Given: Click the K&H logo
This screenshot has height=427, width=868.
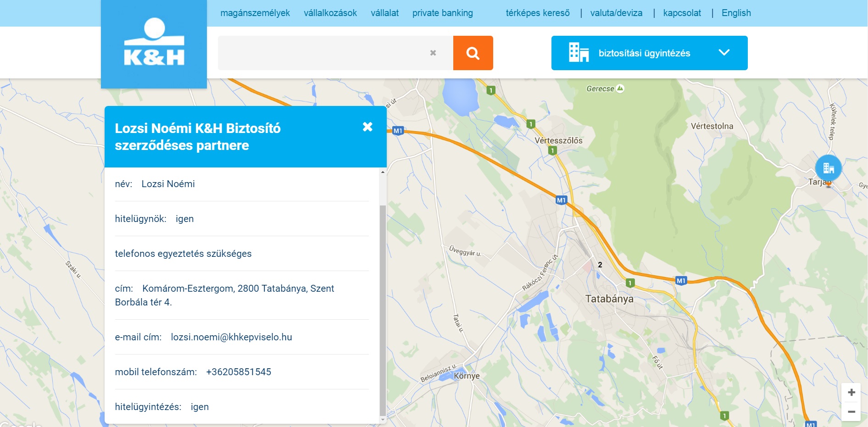Looking at the screenshot, I should click(154, 44).
